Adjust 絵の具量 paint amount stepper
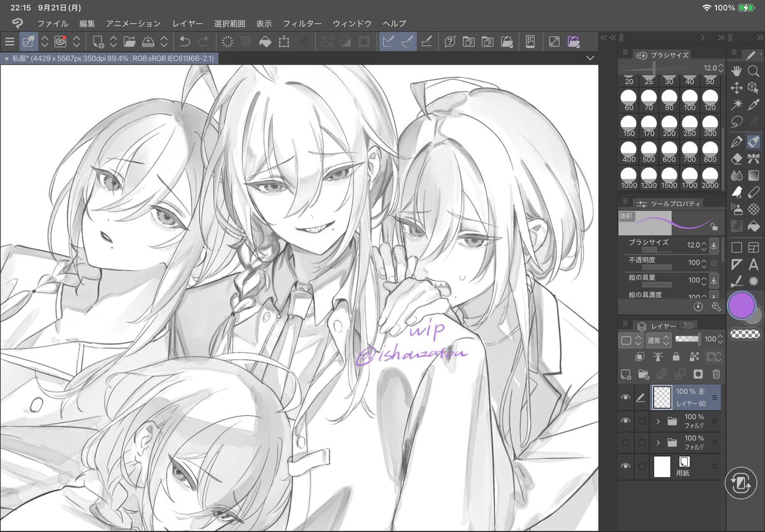This screenshot has width=765, height=532. 704,281
